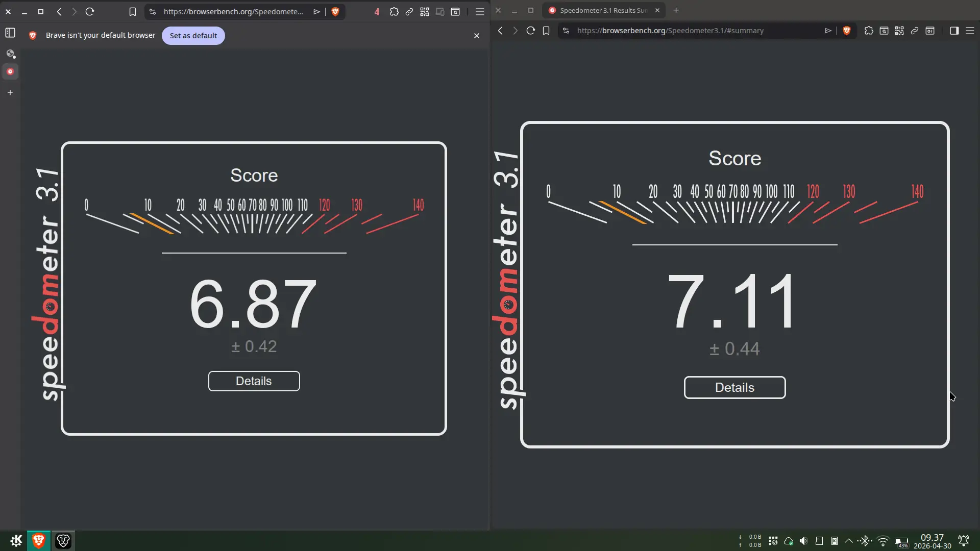
Task: Set Brave as default browser
Action: click(x=193, y=36)
